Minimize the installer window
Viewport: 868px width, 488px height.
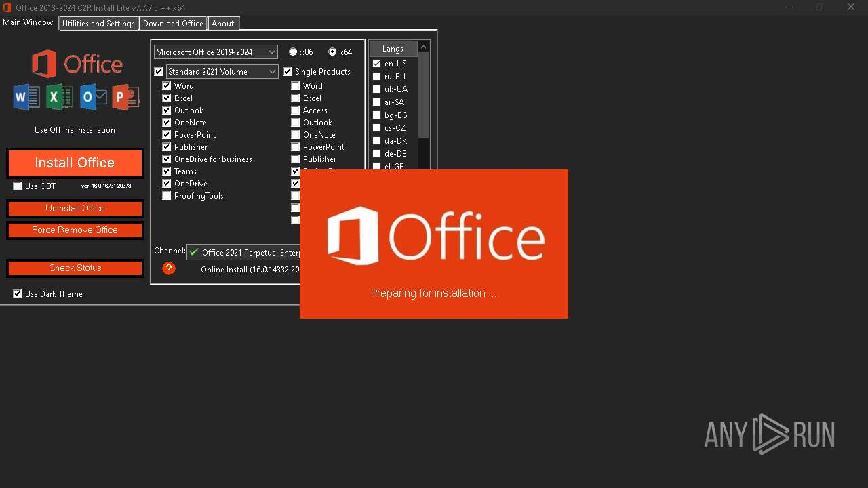[789, 7]
